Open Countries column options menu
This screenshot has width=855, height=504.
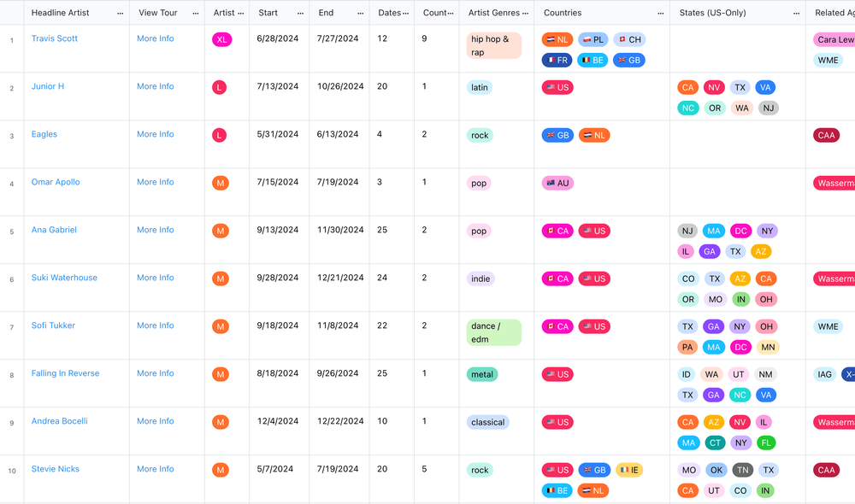(660, 13)
